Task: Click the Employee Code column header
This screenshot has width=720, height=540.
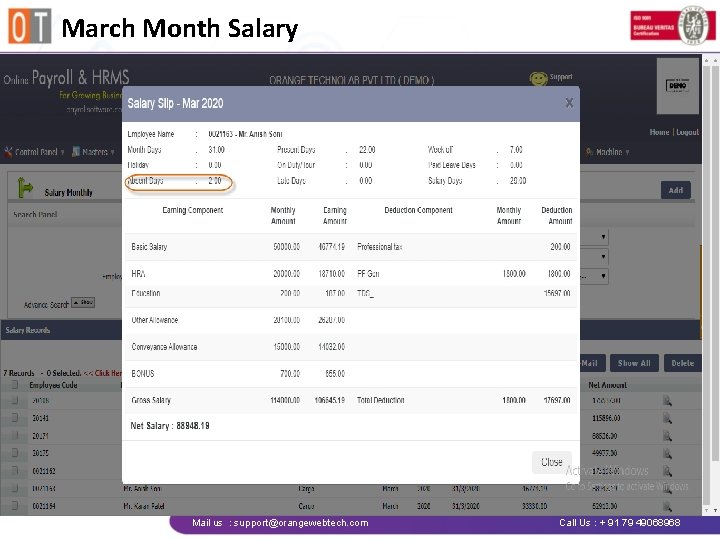Action: tap(53, 385)
